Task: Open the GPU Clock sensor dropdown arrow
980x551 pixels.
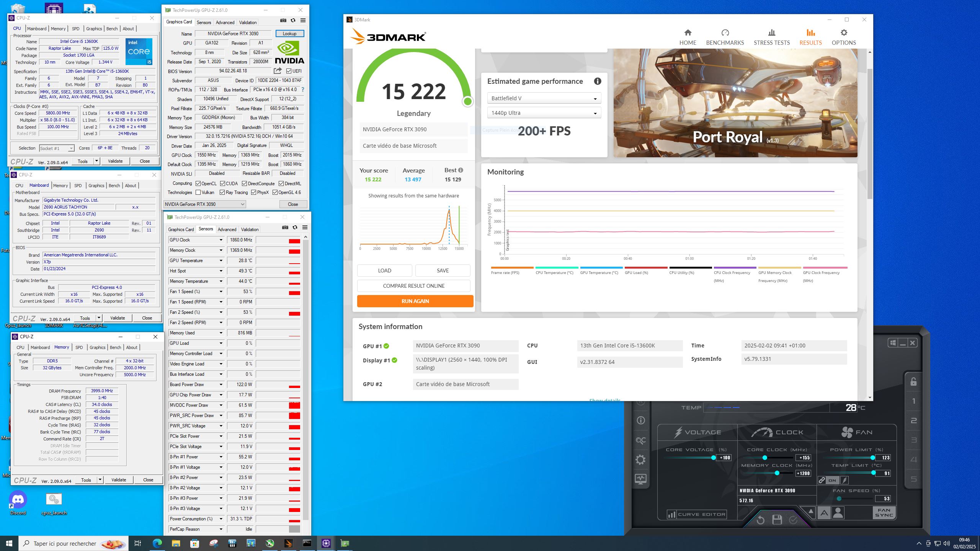Action: (x=221, y=240)
